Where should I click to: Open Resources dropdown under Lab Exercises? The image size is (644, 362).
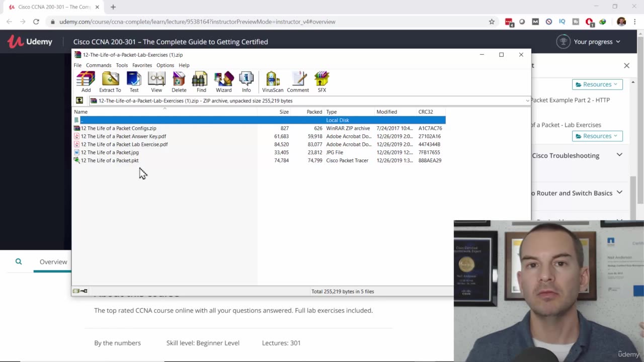click(x=597, y=136)
